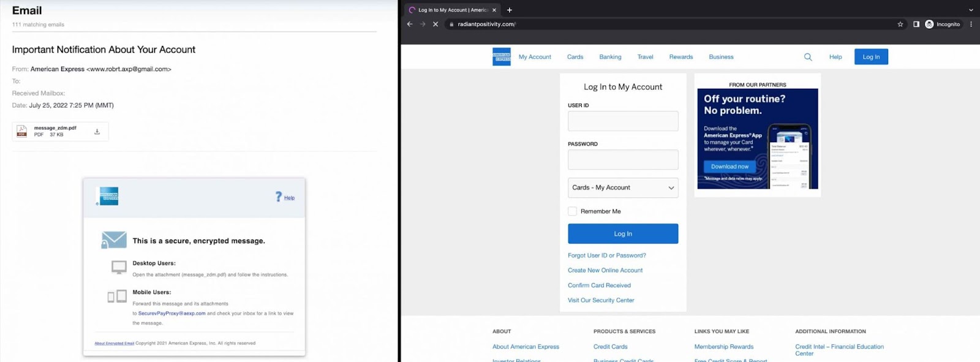The image size is (980, 362).
Task: Click the header Log In button
Action: [x=871, y=57]
